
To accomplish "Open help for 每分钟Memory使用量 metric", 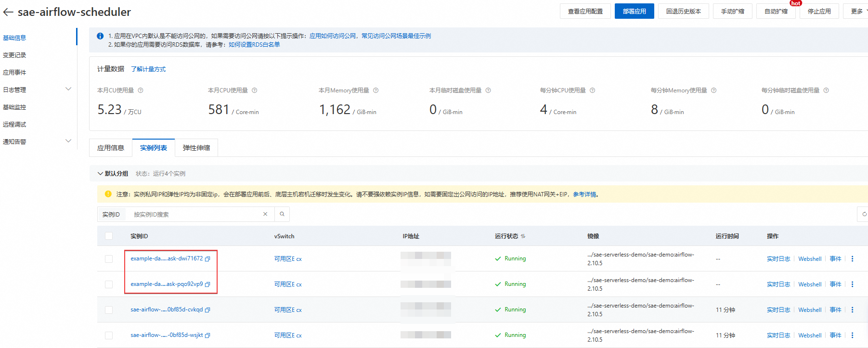I will click(714, 90).
